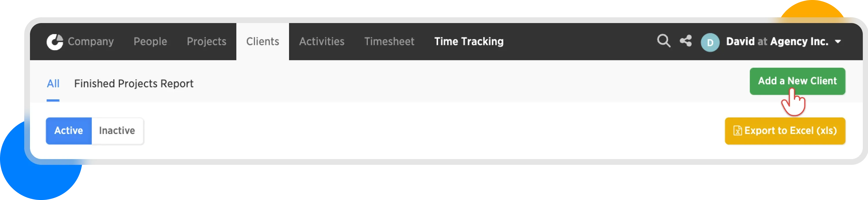The image size is (868, 200).
Task: Open search with the magnifying glass icon
Action: (x=663, y=41)
